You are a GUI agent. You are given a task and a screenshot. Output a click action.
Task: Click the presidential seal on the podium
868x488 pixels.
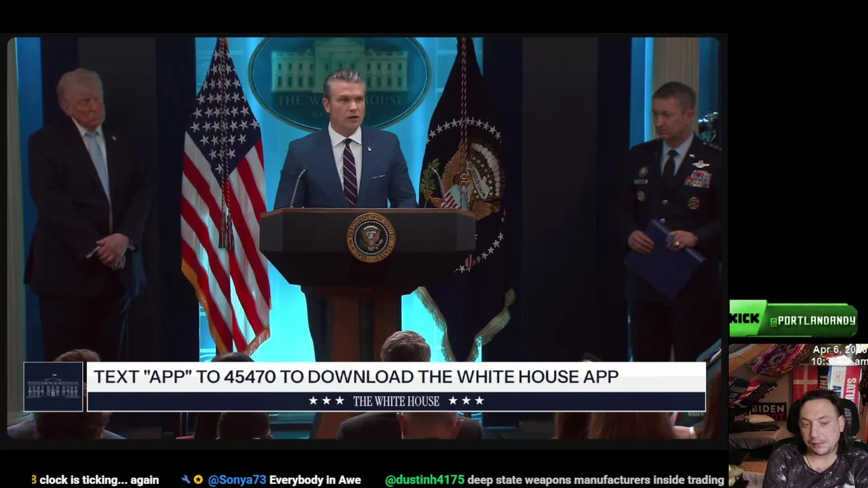(371, 237)
